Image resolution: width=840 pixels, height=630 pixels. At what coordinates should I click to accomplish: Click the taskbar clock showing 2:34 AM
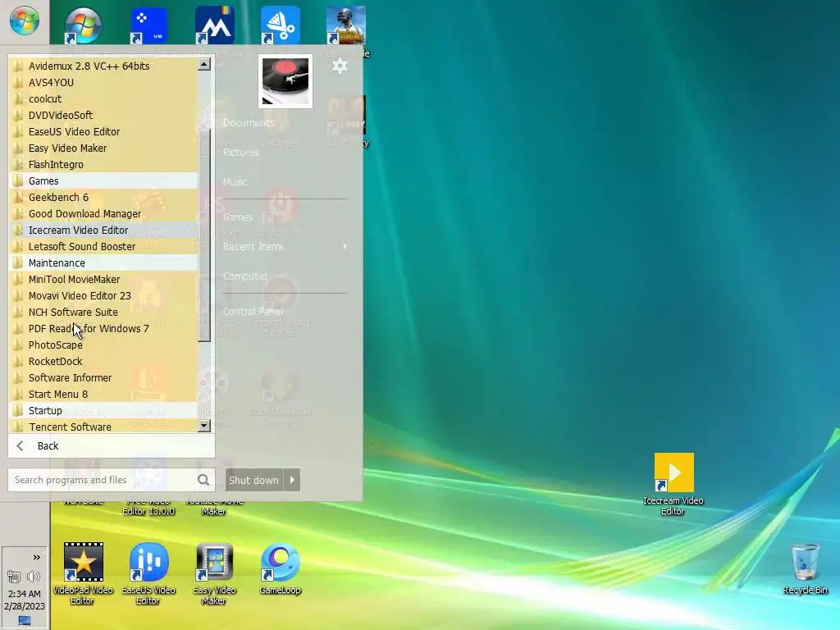click(25, 594)
